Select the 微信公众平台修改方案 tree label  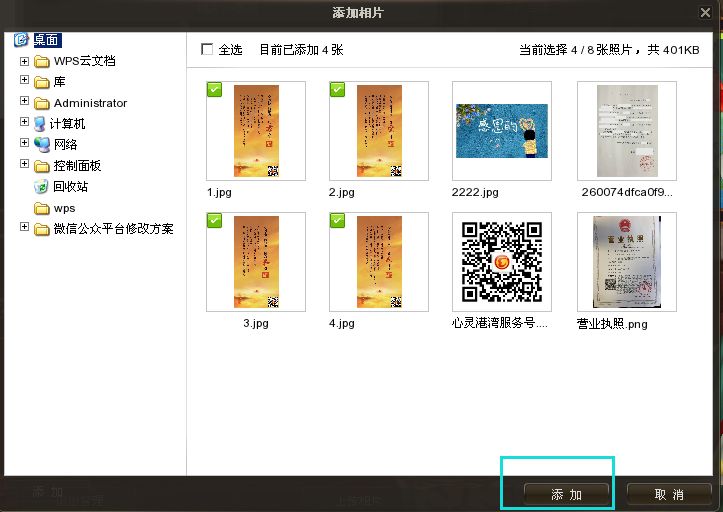[x=113, y=229]
